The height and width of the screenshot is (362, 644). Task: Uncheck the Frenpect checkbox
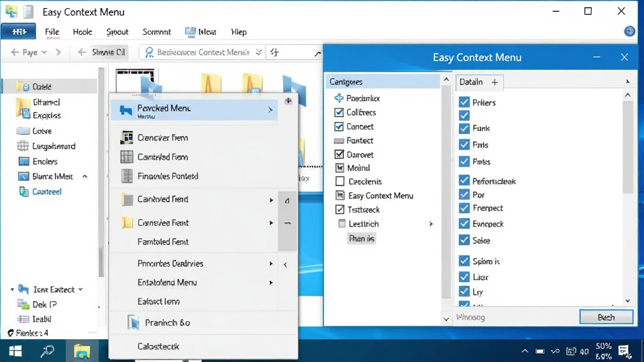pyautogui.click(x=464, y=208)
